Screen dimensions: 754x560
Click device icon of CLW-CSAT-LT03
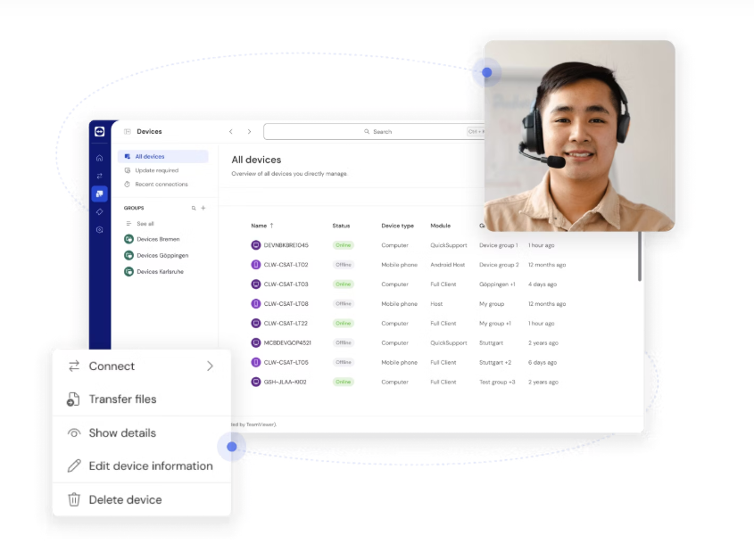[256, 284]
